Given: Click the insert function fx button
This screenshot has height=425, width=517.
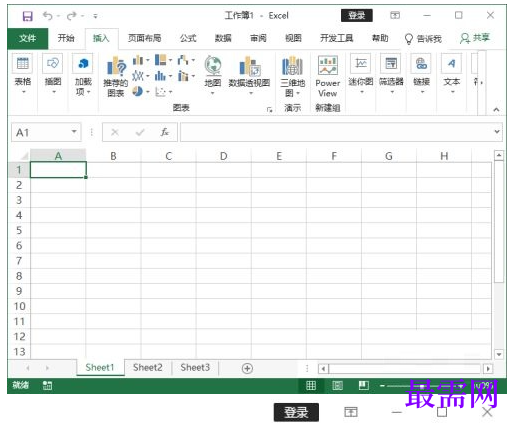Looking at the screenshot, I should point(164,132).
